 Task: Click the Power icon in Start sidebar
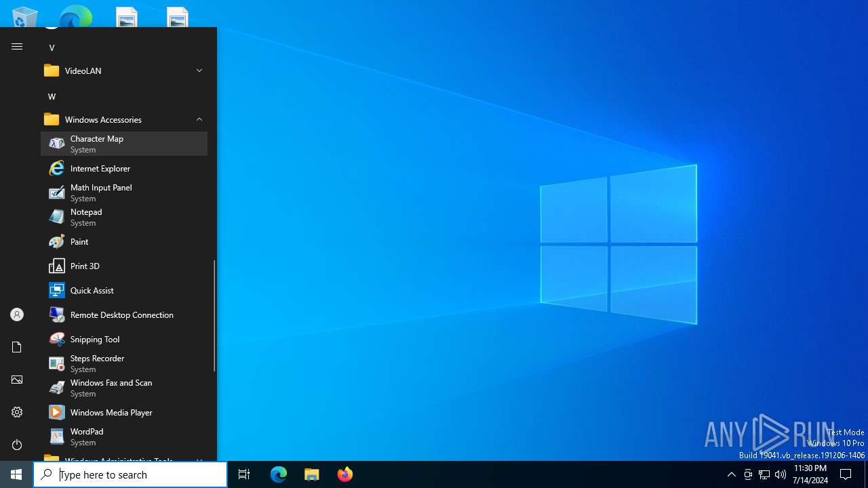coord(17,445)
